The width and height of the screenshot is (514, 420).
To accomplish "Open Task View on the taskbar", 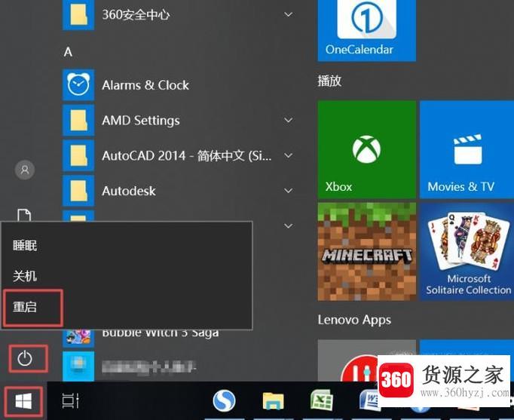I will click(71, 400).
